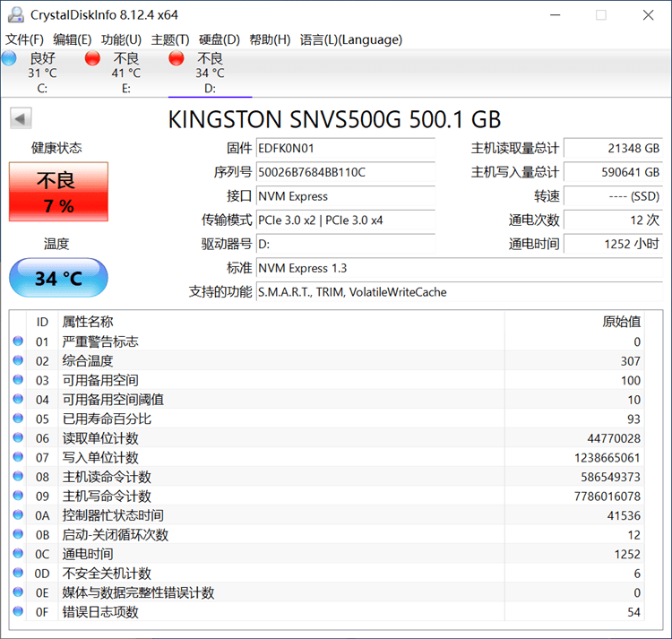The height and width of the screenshot is (639, 672).
Task: Click status dot for attribute 09 主机写命令计数
Action: point(18,496)
